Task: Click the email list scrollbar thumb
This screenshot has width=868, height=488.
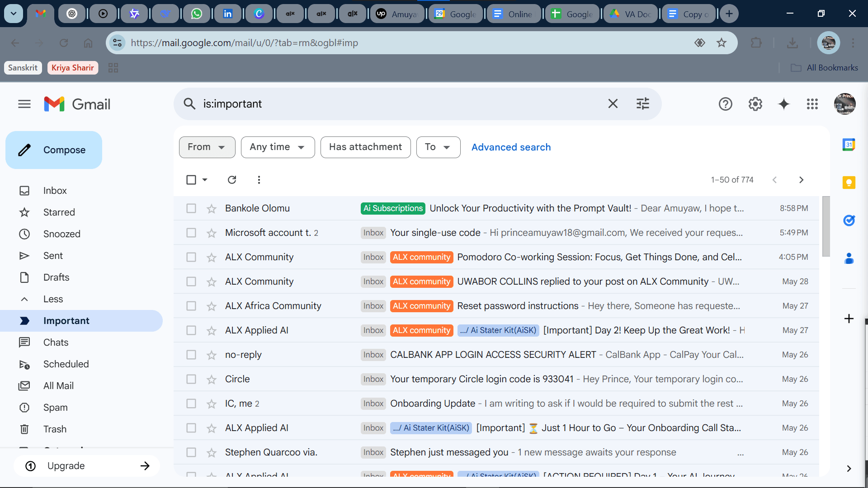Action: click(x=826, y=226)
